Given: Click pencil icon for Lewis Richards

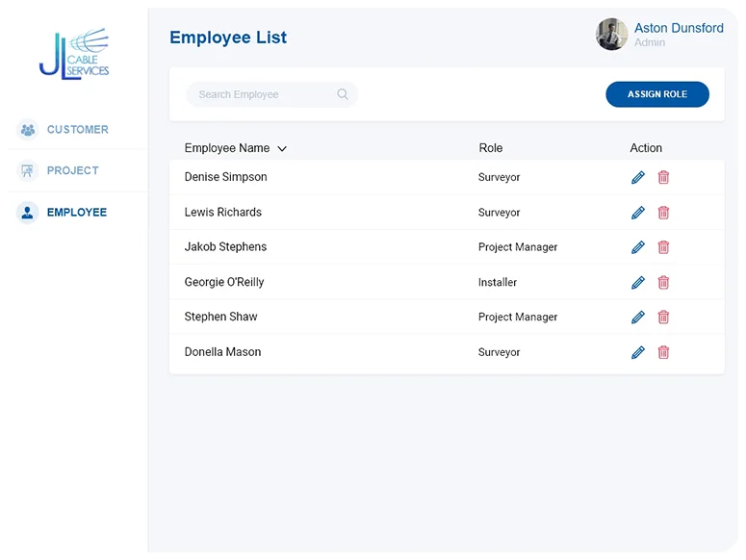Looking at the screenshot, I should 637,213.
